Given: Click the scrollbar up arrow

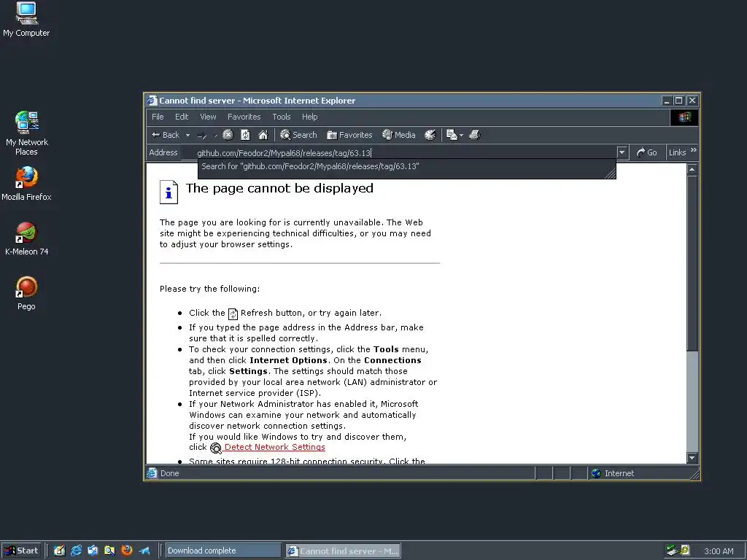Looking at the screenshot, I should pos(692,169).
